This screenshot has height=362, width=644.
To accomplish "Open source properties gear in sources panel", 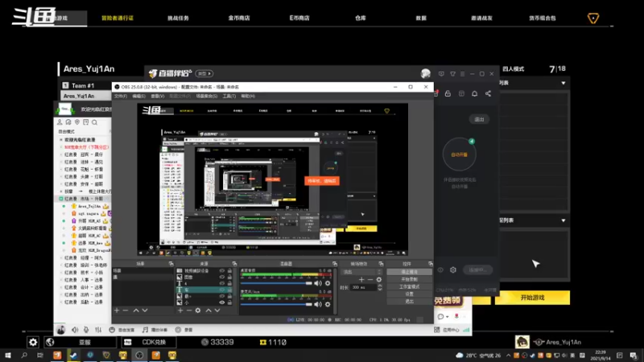I will click(x=198, y=311).
